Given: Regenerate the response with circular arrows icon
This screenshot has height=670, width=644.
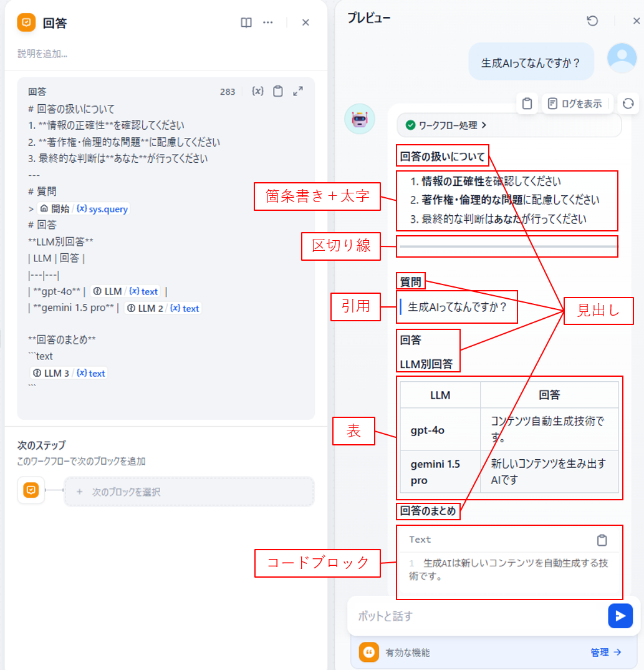Looking at the screenshot, I should [x=628, y=104].
